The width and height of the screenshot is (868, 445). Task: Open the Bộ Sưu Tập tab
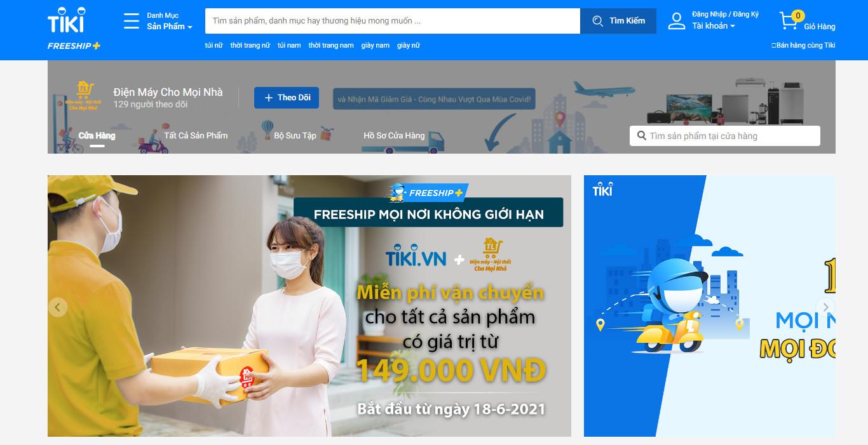coord(295,135)
